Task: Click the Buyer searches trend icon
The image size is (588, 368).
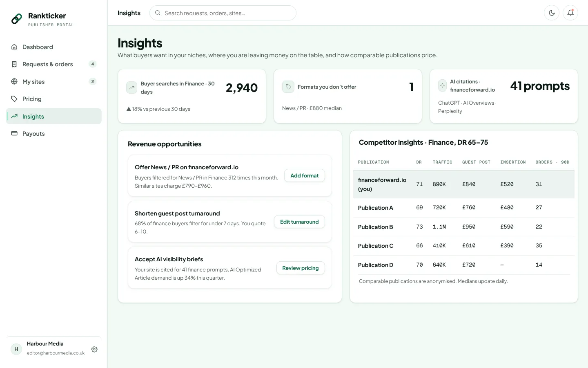Action: 132,88
